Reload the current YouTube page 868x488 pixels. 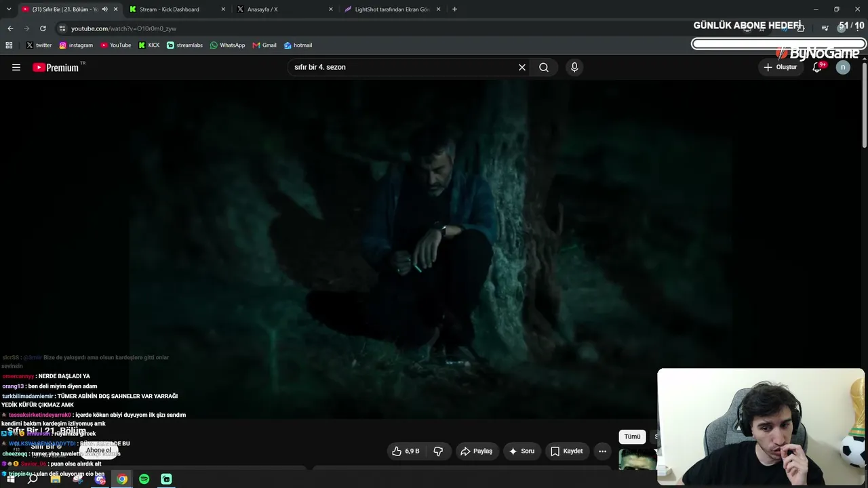pos(43,28)
